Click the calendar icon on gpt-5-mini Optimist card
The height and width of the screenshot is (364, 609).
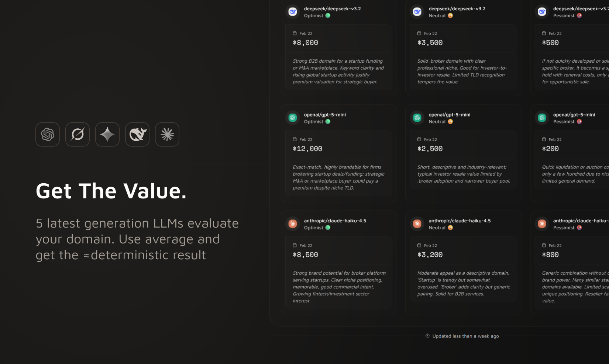tap(294, 139)
